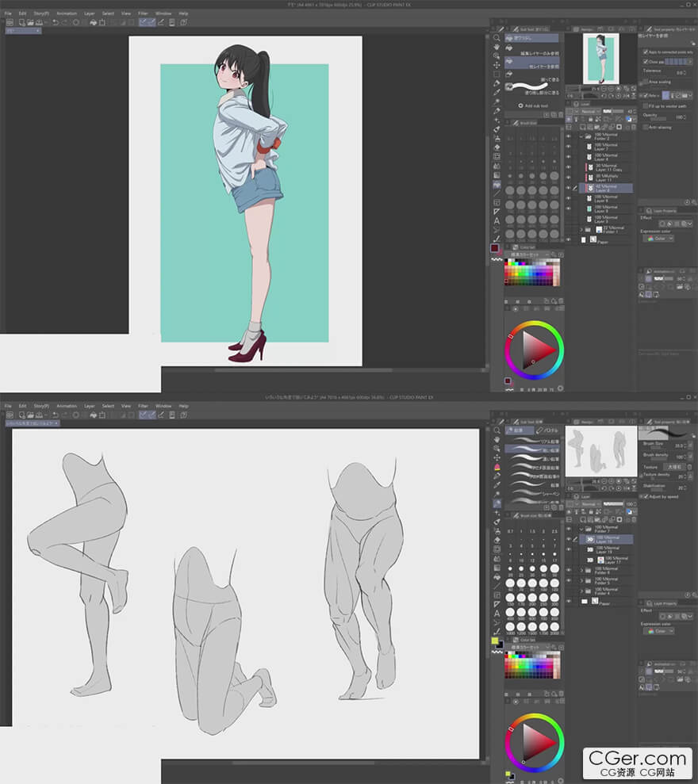This screenshot has width=698, height=784.
Task: Open the Animation menu in bottom window
Action: (67, 406)
